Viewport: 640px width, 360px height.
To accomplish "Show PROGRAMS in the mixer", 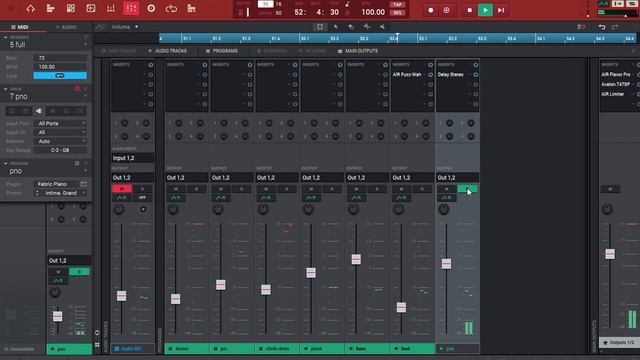I will pyautogui.click(x=222, y=51).
